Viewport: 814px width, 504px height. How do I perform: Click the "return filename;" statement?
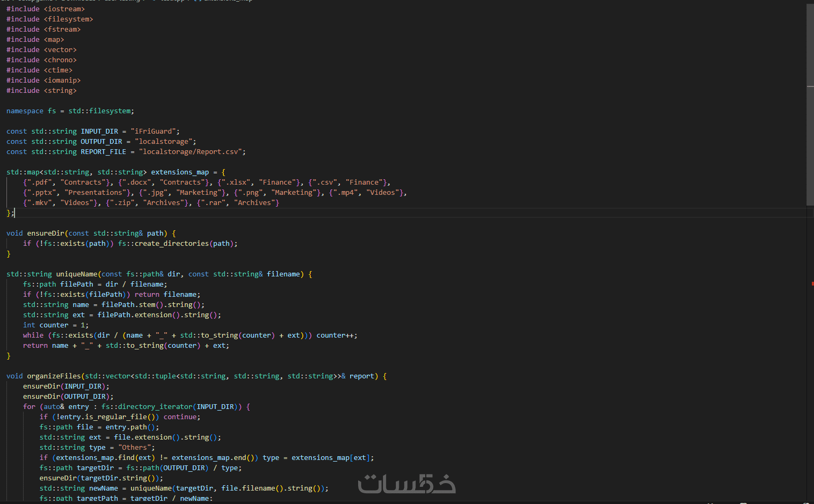pos(168,295)
